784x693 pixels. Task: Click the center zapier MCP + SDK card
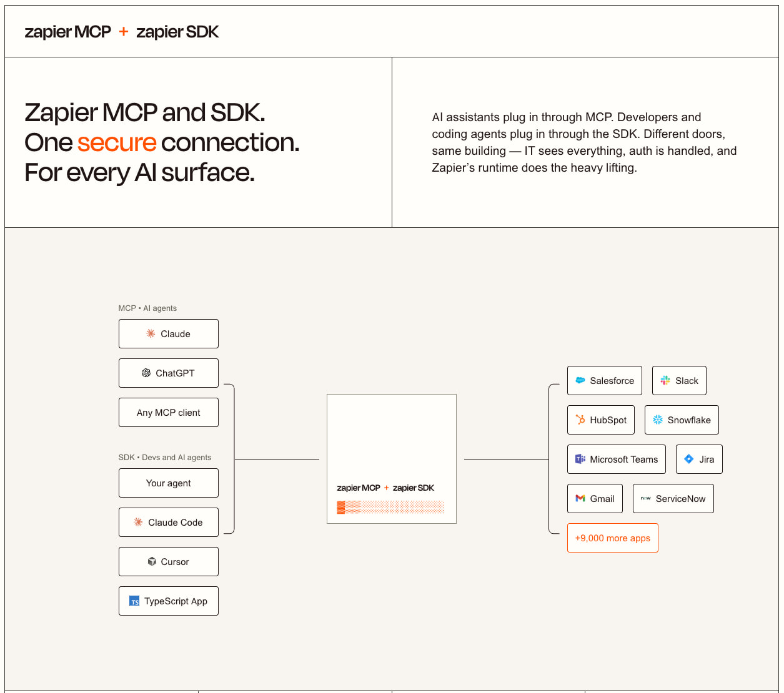(x=392, y=459)
